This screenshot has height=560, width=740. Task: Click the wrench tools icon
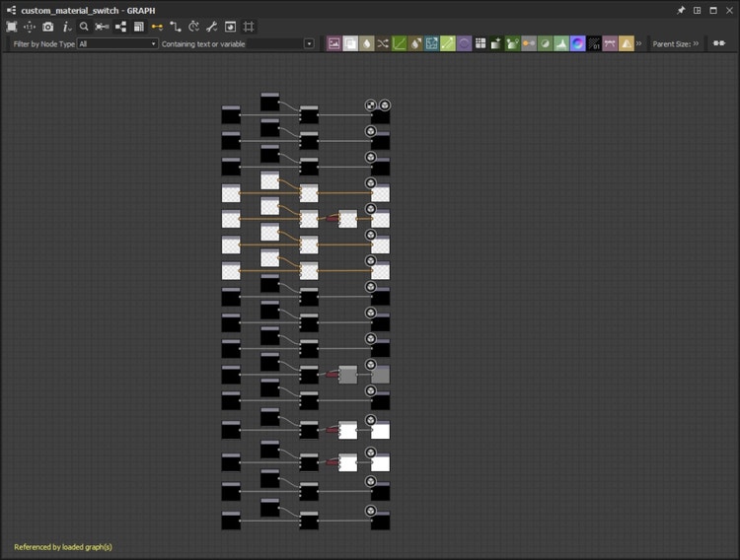coord(211,27)
